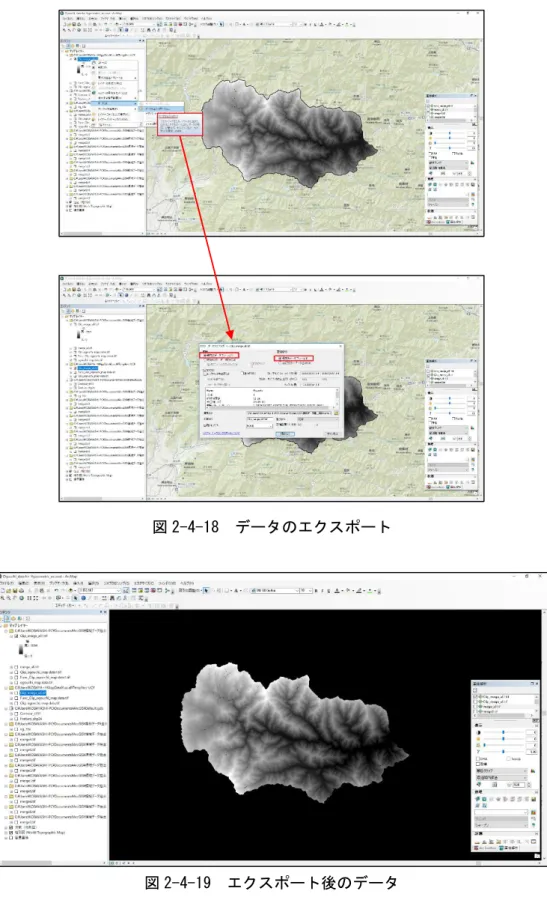Image resolution: width=547 pixels, height=897 pixels.
Task: Expand merge_all.tif tree node in bottom contents pane
Action: tap(11, 667)
